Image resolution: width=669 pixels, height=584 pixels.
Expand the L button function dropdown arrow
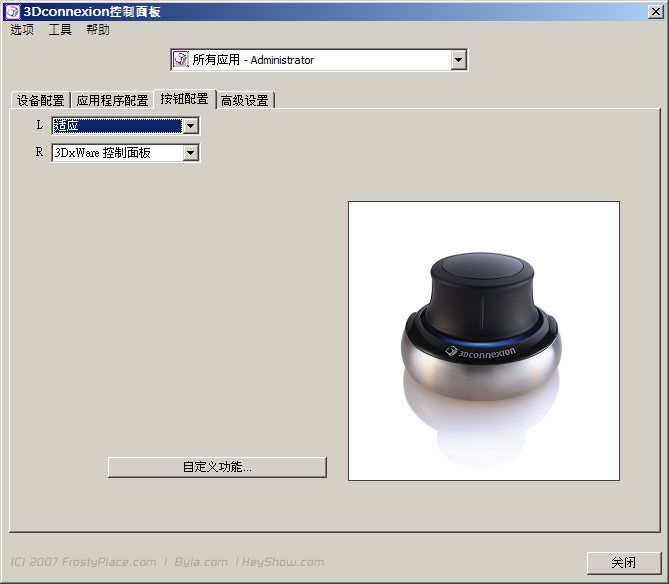coord(190,126)
